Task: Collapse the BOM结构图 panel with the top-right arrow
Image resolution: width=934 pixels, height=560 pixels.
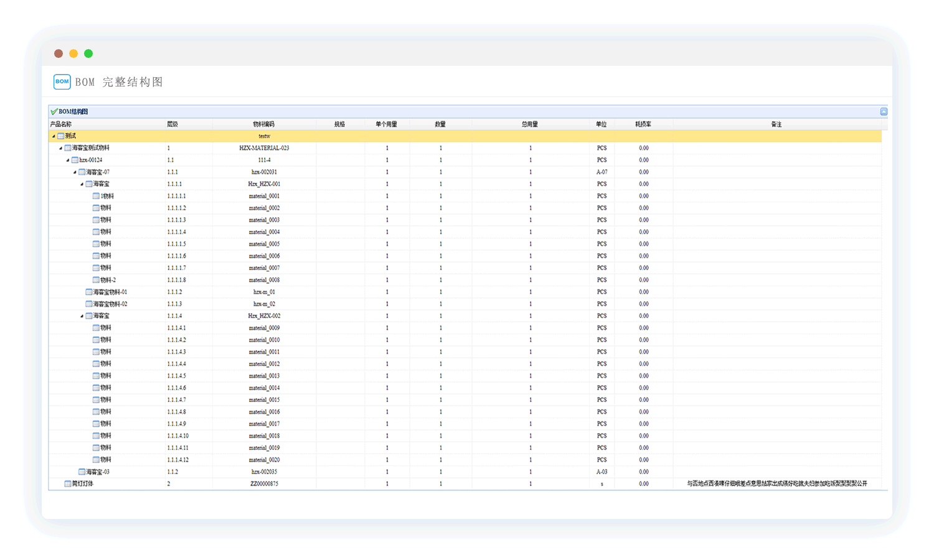Action: [884, 111]
